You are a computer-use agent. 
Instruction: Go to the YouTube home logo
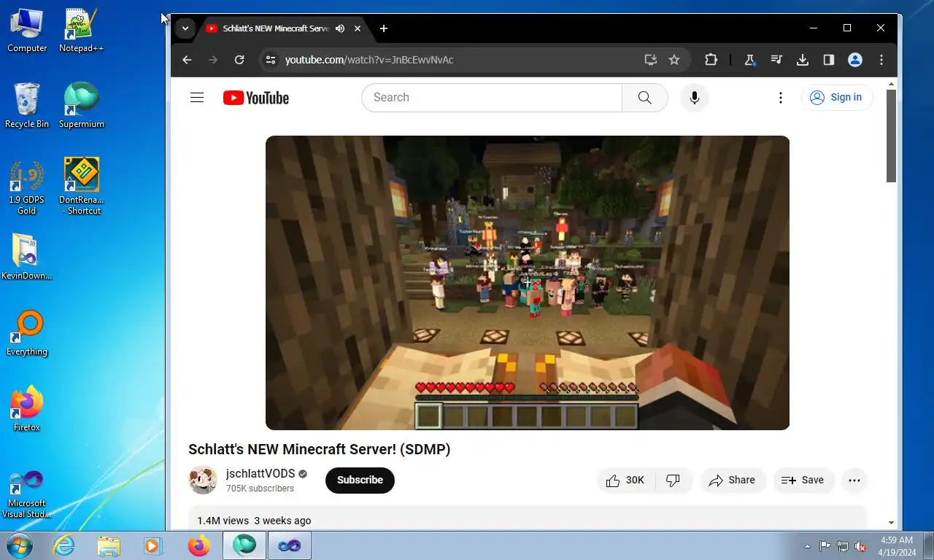pyautogui.click(x=256, y=98)
